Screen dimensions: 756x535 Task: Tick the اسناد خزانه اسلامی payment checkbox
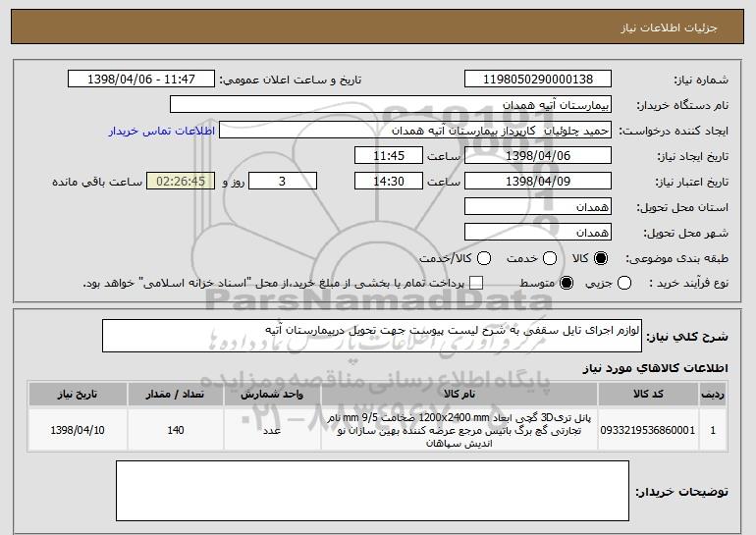(x=476, y=283)
